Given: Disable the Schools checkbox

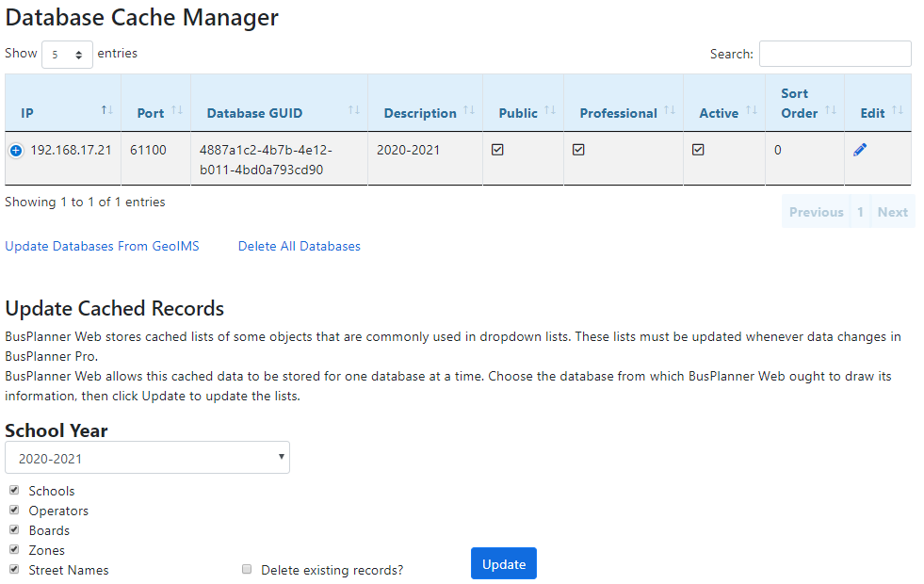Looking at the screenshot, I should coord(13,490).
